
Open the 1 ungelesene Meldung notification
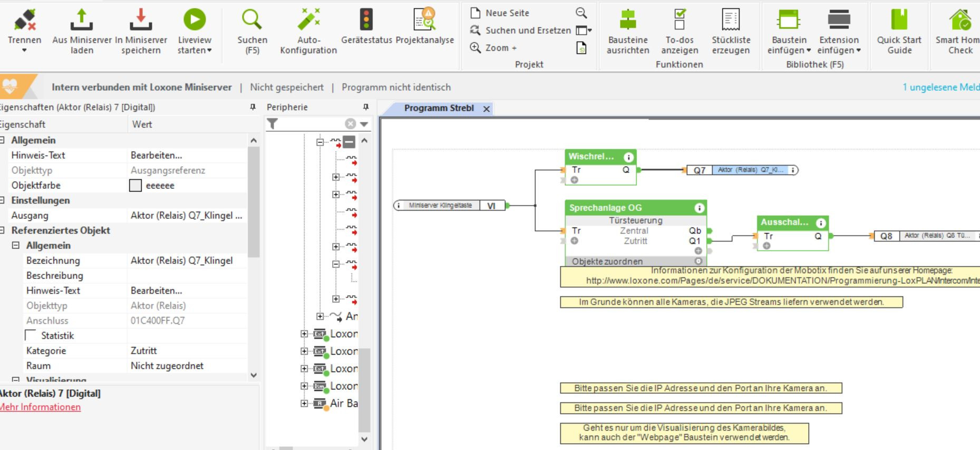point(940,87)
